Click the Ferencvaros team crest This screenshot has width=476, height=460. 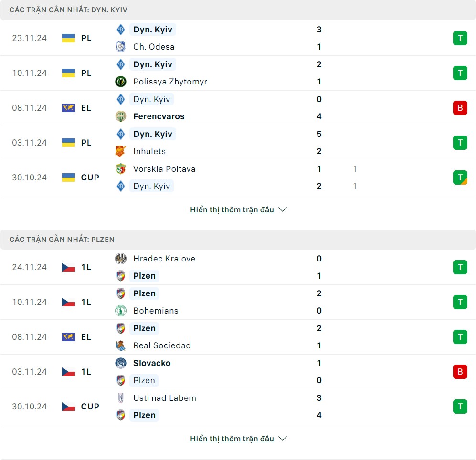click(x=120, y=116)
